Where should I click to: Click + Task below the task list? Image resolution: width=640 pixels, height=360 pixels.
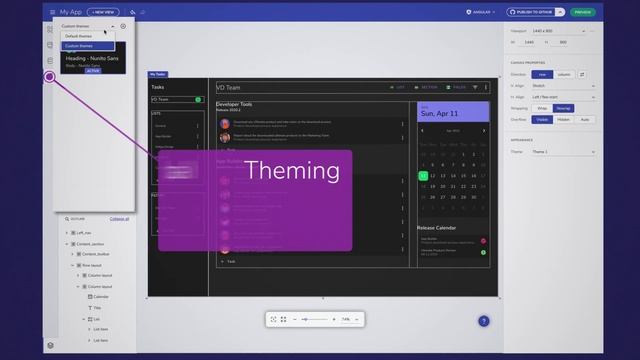(x=229, y=262)
